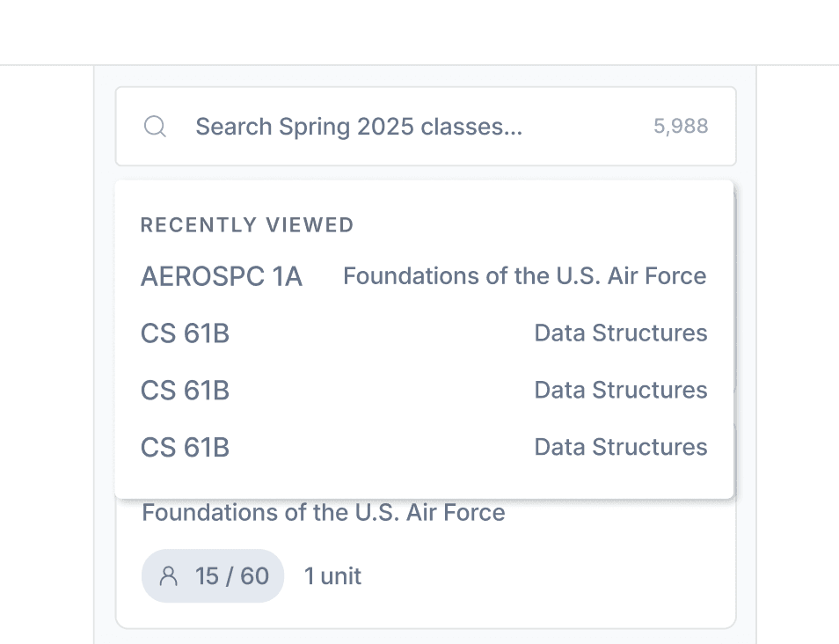
Task: Choose the last CS 61B recent entry
Action: [185, 448]
